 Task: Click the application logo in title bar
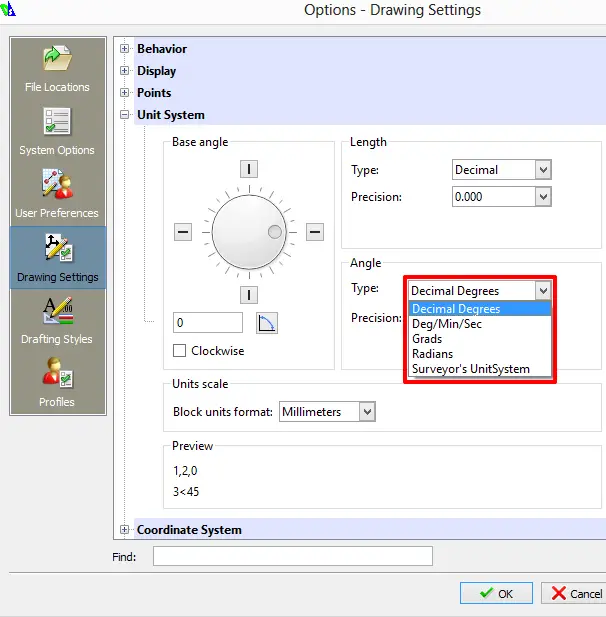(x=8, y=9)
